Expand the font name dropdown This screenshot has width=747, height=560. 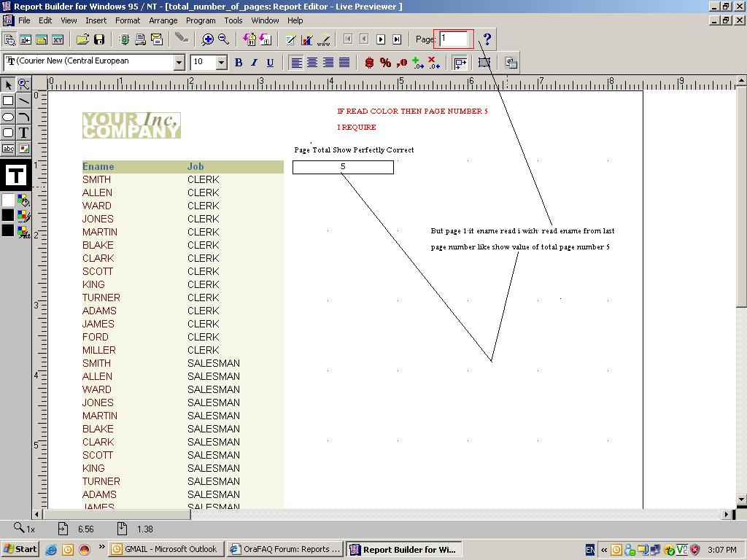tap(179, 63)
